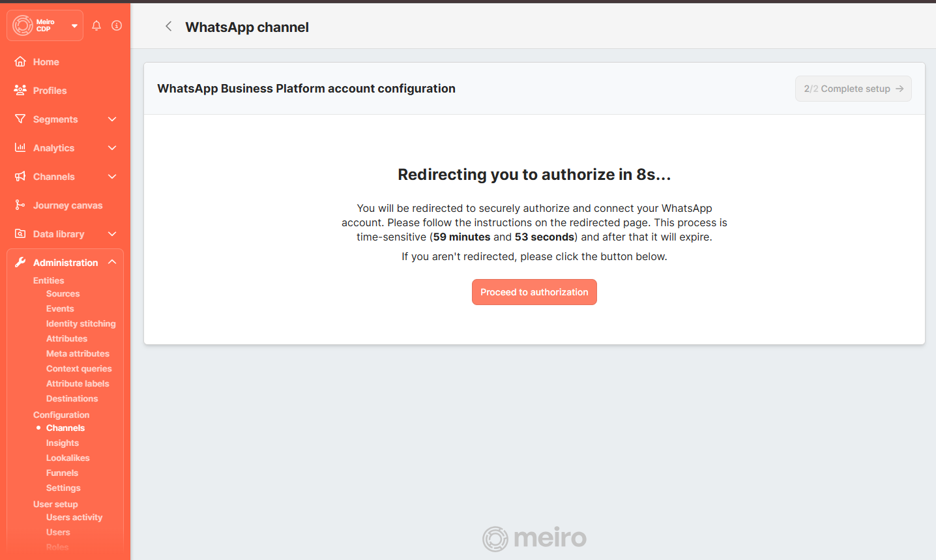The height and width of the screenshot is (560, 936).
Task: Collapse the Administration section chevron
Action: click(112, 262)
